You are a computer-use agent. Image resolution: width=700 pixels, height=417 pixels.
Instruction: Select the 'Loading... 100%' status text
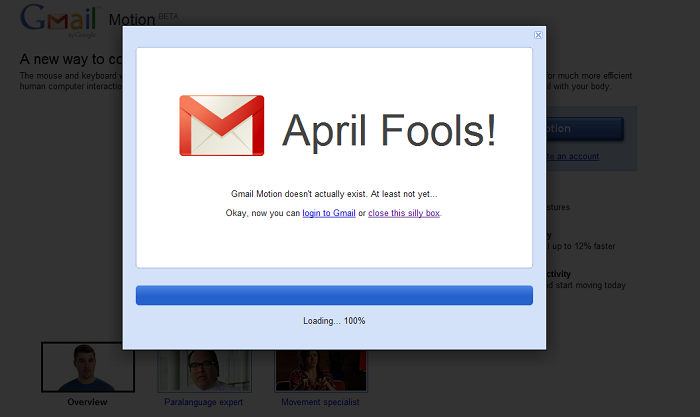pos(334,321)
